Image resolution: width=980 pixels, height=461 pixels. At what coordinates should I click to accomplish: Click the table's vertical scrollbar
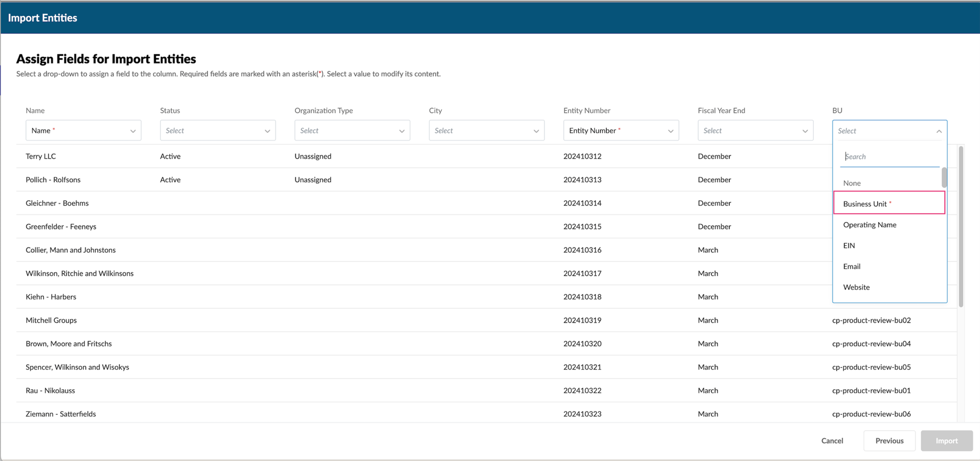tap(961, 226)
